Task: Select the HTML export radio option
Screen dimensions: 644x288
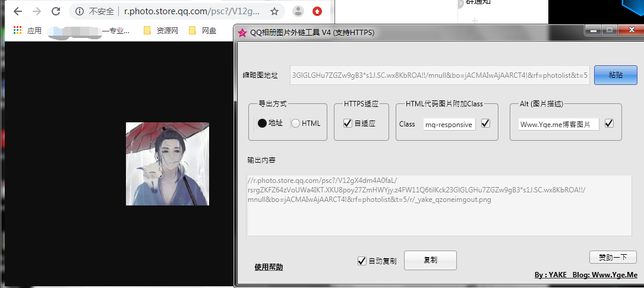Action: [x=295, y=124]
